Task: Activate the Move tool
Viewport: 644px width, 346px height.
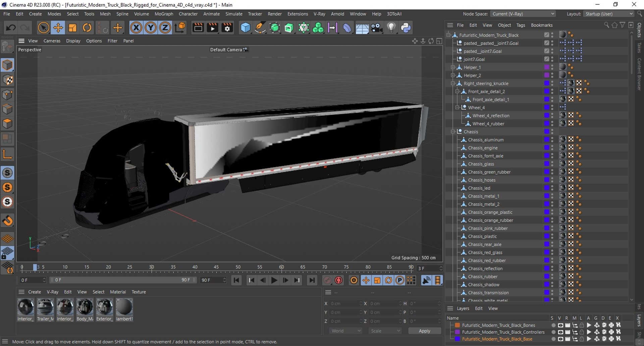Action: [58, 28]
